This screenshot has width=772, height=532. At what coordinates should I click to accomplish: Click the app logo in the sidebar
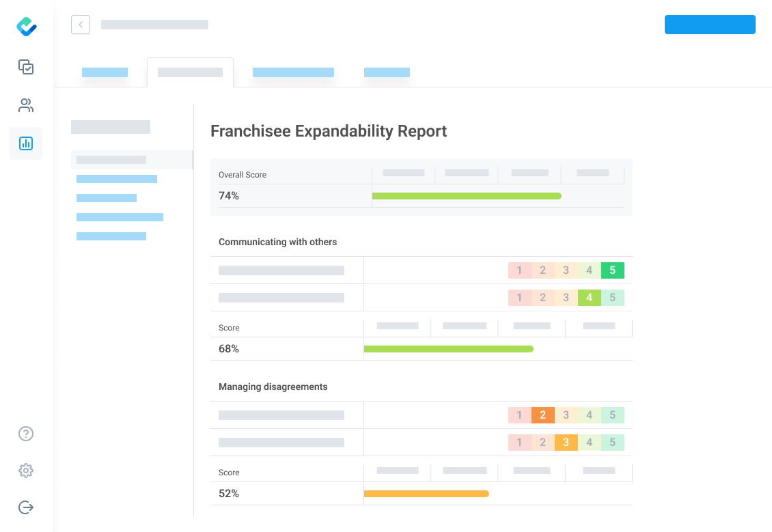(x=26, y=27)
